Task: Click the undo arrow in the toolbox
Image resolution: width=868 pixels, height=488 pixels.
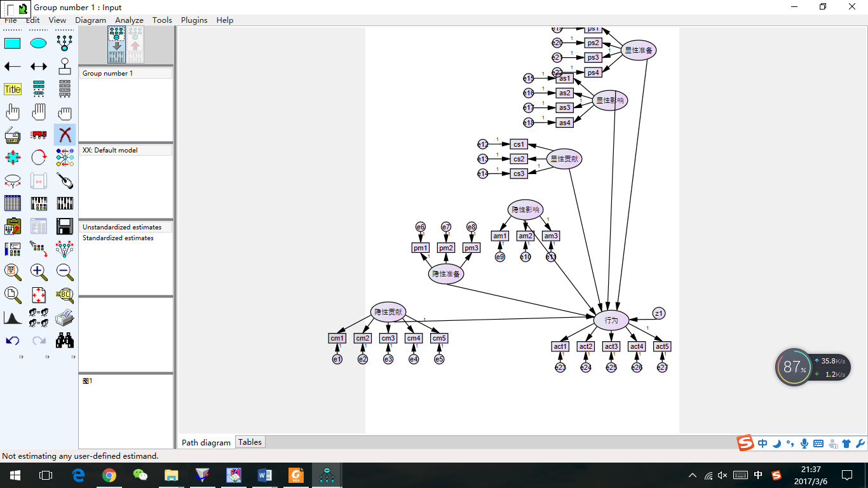Action: click(x=13, y=341)
